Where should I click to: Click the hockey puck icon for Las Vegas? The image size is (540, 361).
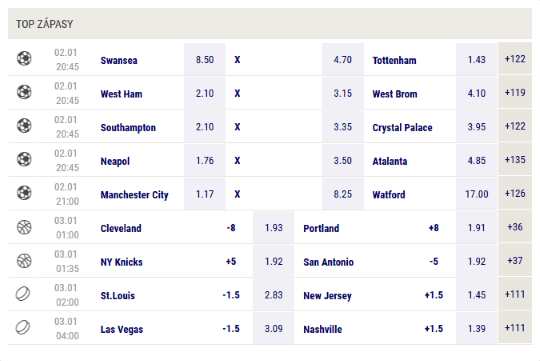(x=23, y=328)
